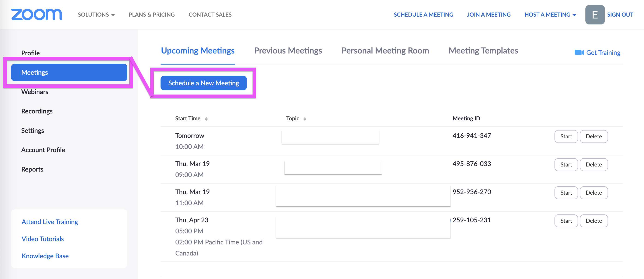The width and height of the screenshot is (644, 279).
Task: Start meeting 495-876-033
Action: pyautogui.click(x=566, y=164)
